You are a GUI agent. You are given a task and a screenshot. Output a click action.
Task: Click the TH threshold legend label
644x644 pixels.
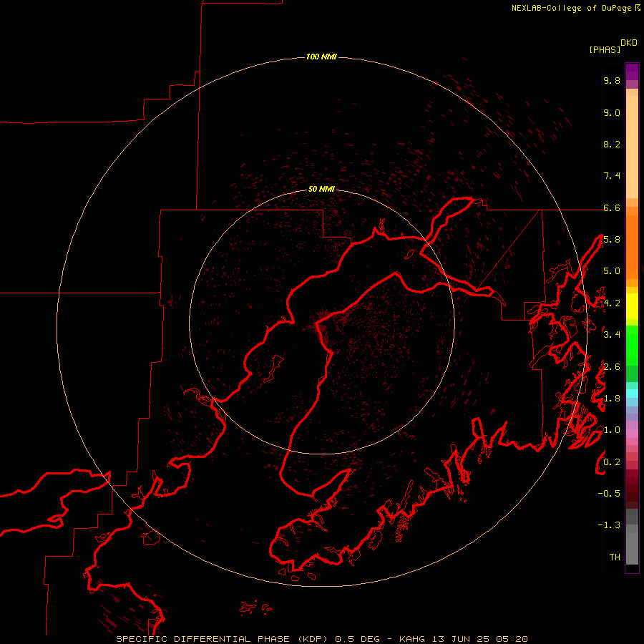click(615, 557)
